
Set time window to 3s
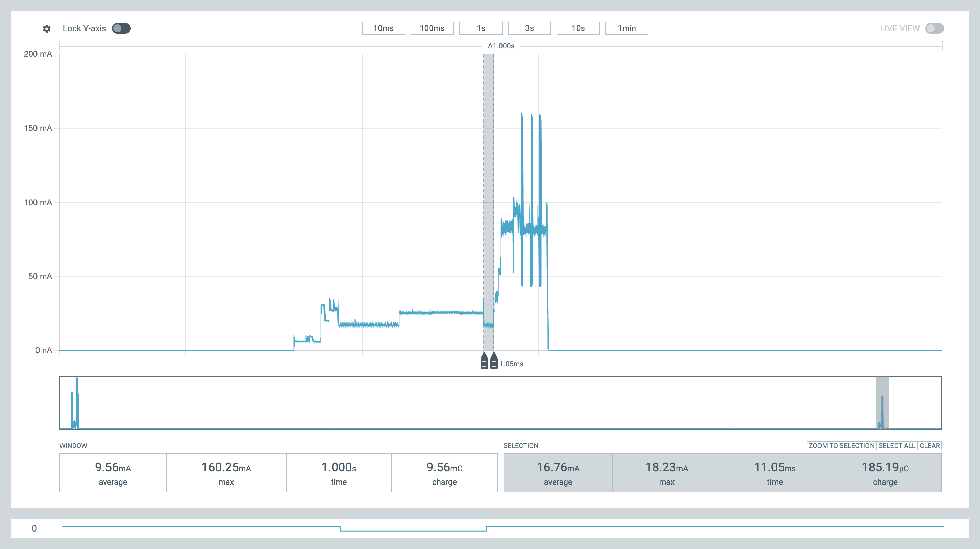click(x=530, y=28)
